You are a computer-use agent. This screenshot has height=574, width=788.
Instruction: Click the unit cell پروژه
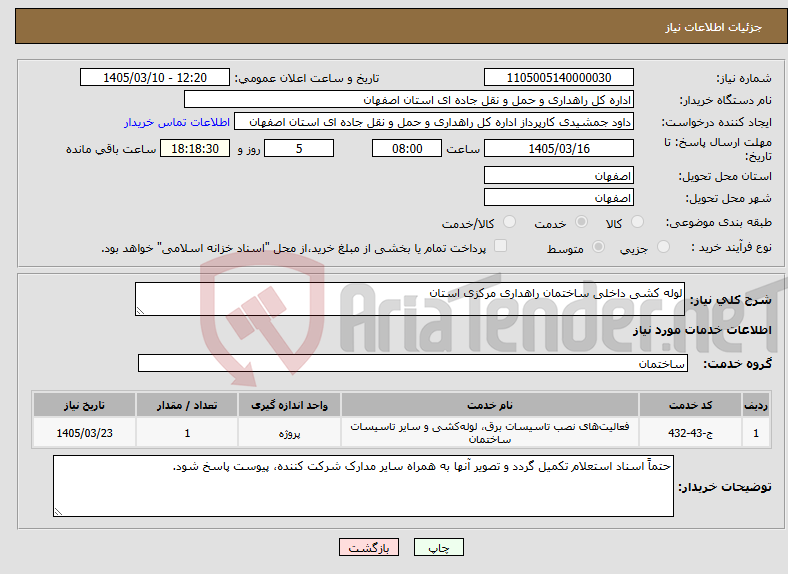point(289,433)
